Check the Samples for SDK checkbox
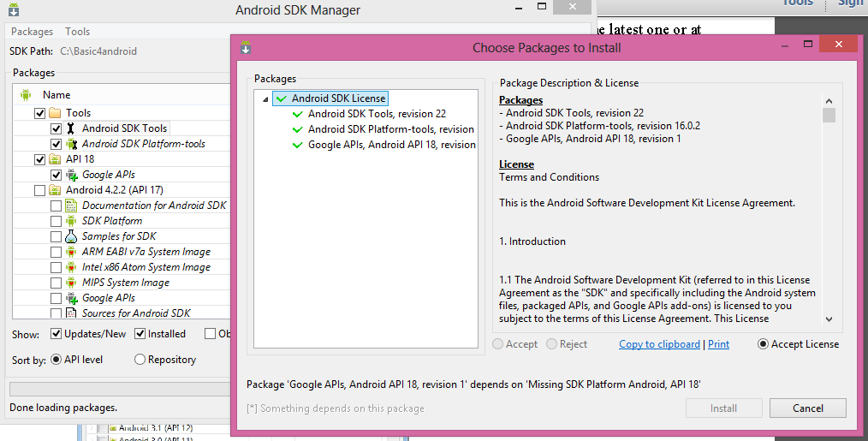The width and height of the screenshot is (868, 441). pyautogui.click(x=56, y=237)
